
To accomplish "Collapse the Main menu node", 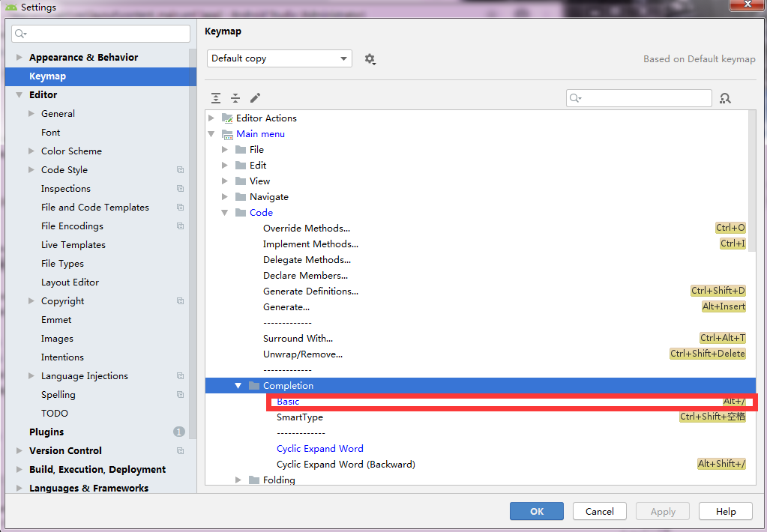I will [x=211, y=133].
